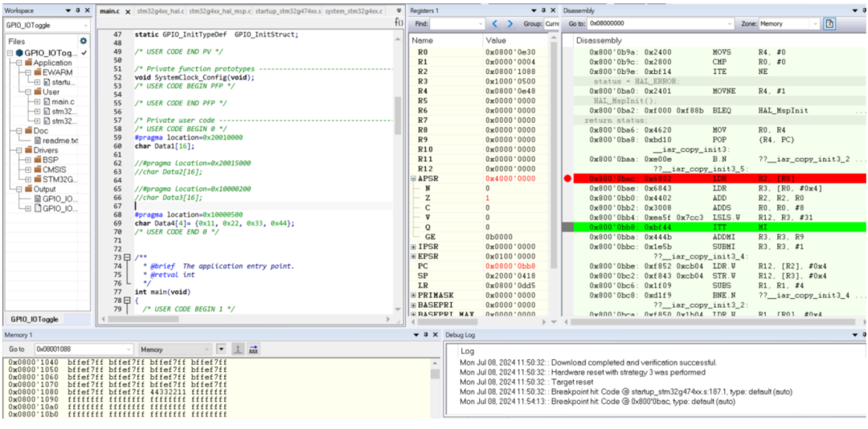Select the GPIO_IOToggle project cube icon

click(x=19, y=52)
